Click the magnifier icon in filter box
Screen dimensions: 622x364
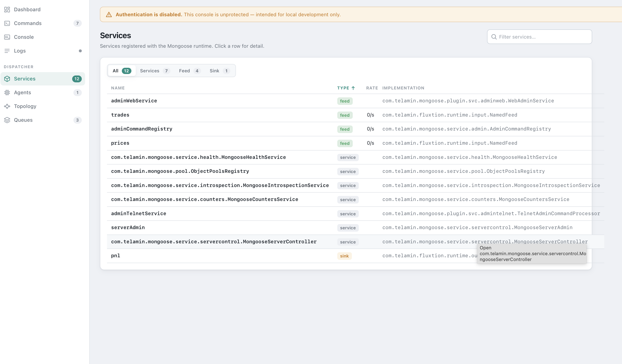[494, 37]
